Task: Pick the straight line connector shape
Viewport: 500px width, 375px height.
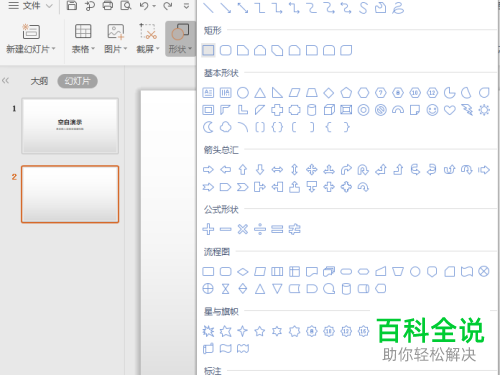Action: (x=208, y=8)
